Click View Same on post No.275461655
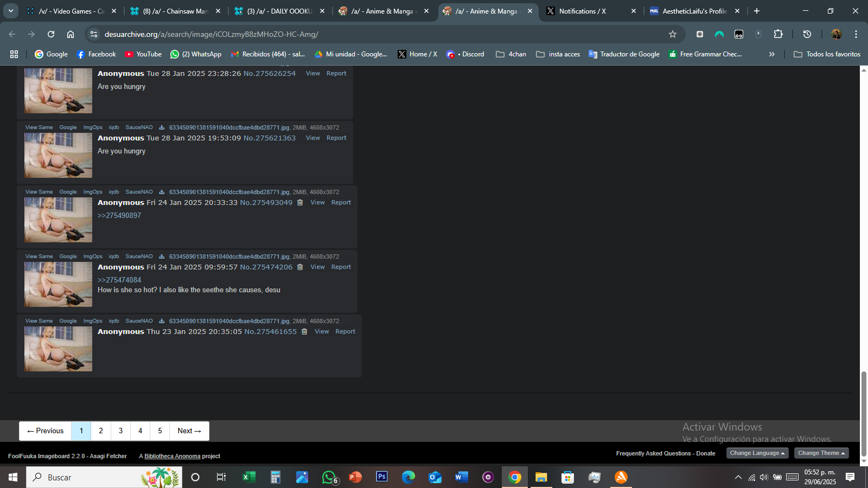This screenshot has height=488, width=868. click(x=39, y=321)
